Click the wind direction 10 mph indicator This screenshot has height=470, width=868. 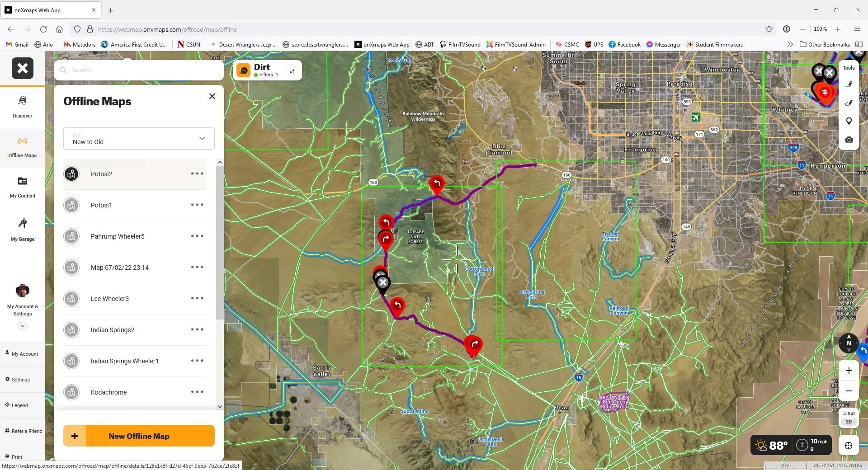coord(812,445)
